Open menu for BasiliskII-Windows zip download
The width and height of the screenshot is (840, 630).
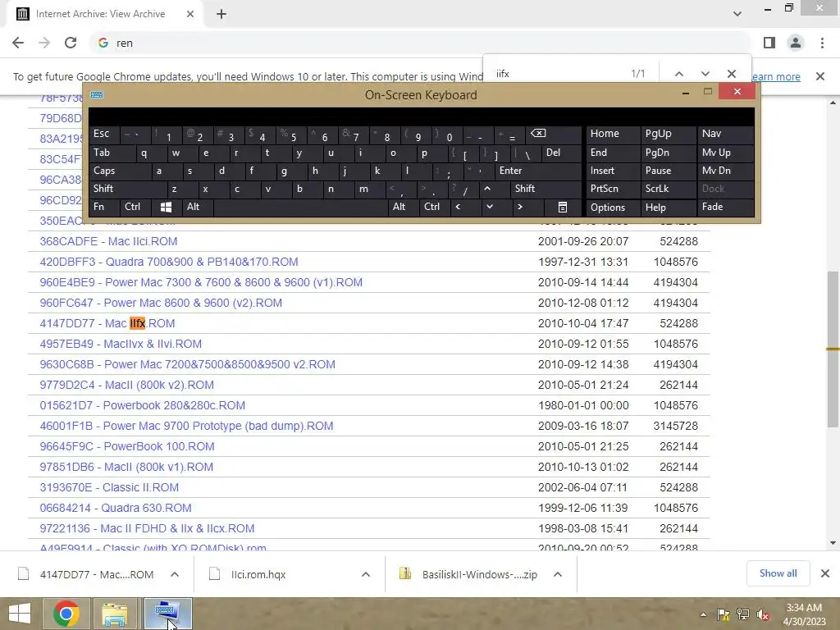click(x=558, y=574)
